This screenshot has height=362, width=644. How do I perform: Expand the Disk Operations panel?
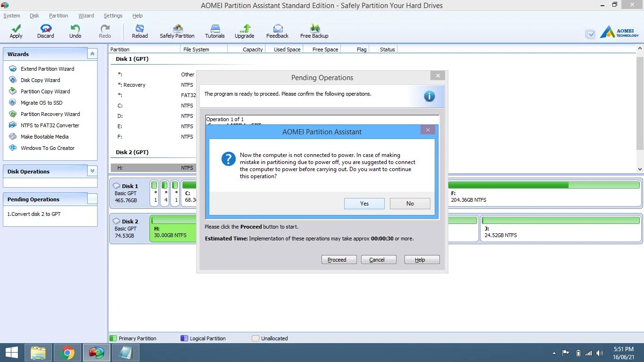pyautogui.click(x=92, y=171)
